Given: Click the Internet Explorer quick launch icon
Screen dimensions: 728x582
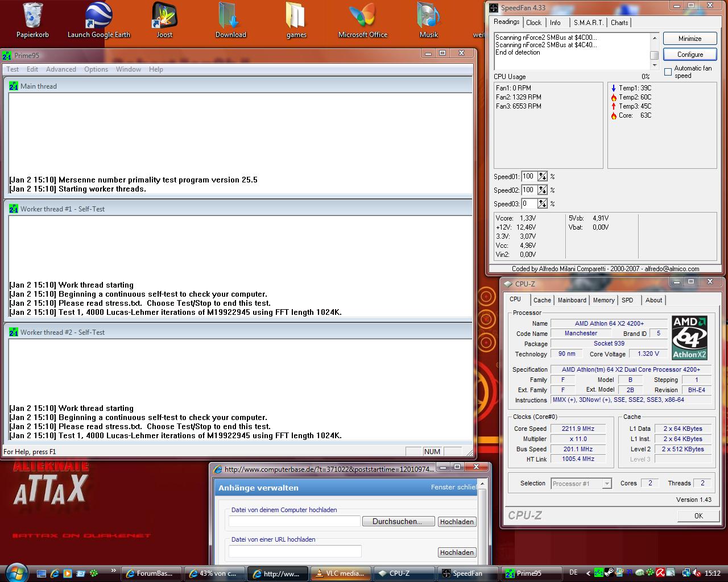Looking at the screenshot, I should (x=55, y=573).
